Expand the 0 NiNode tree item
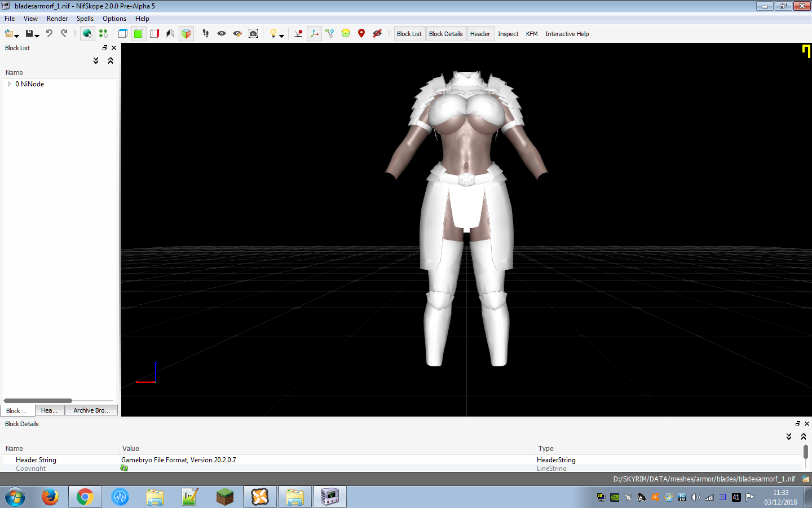Viewport: 812px width, 508px height. tap(9, 84)
